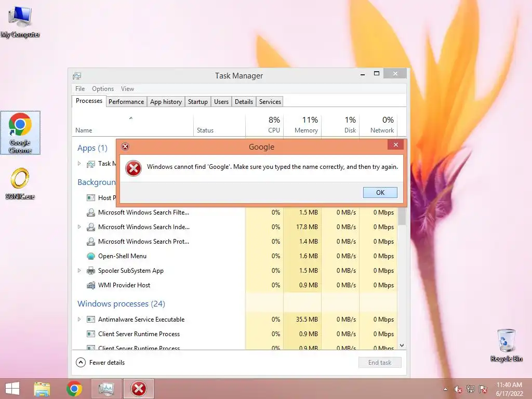532x399 pixels.
Task: Click the muted volume tray icon
Action: tap(458, 390)
